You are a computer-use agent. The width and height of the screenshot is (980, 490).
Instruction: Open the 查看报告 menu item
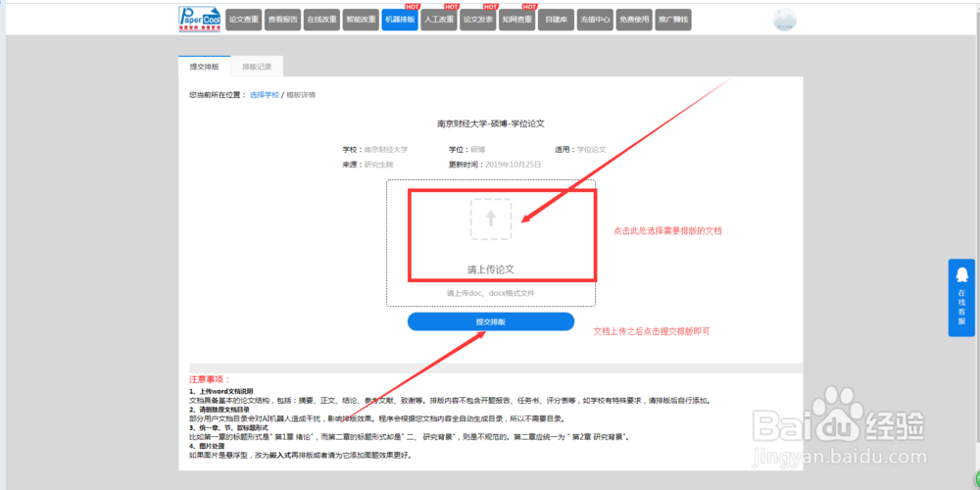tap(282, 20)
